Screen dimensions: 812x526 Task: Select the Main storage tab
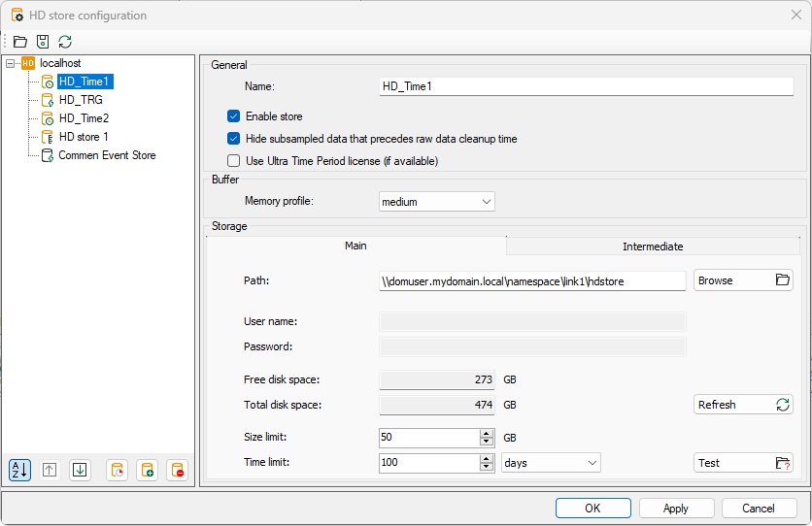click(x=355, y=246)
